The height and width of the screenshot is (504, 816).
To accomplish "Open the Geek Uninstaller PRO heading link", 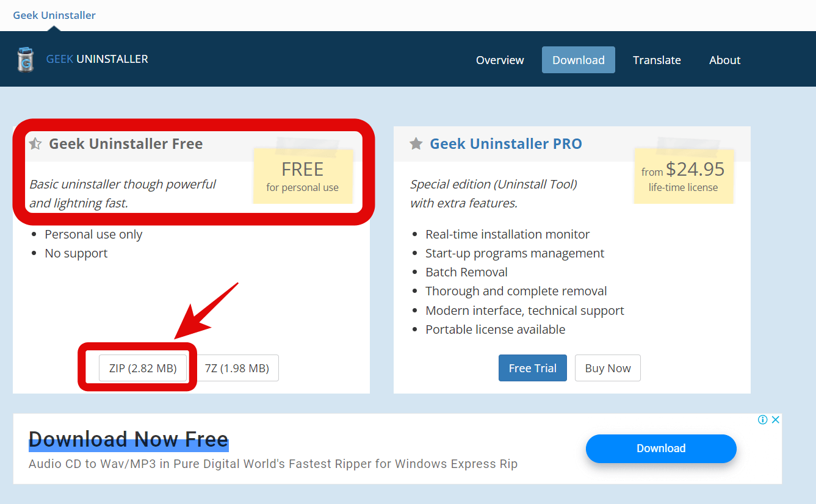I will click(506, 144).
